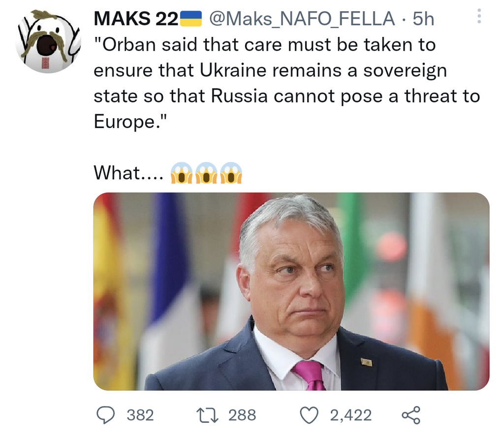The height and width of the screenshot is (439, 504).
Task: Like the tweet with the heart icon
Action: coord(309,415)
